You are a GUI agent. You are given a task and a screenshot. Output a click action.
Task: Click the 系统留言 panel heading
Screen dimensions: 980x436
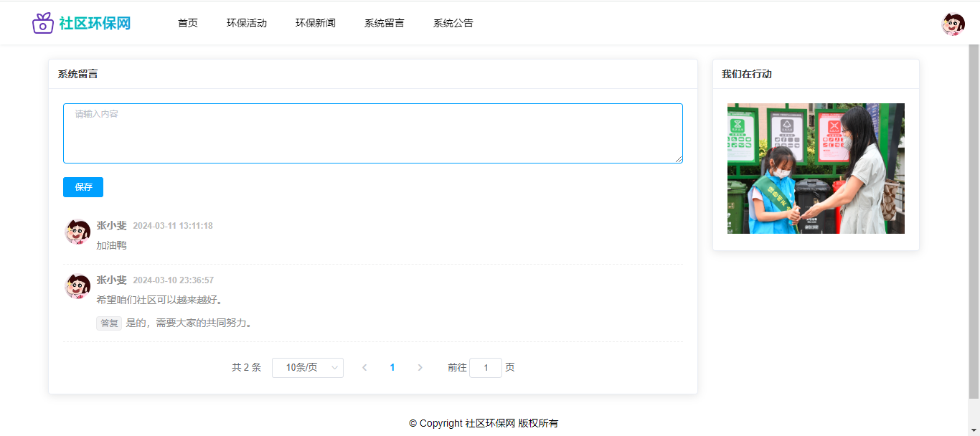pyautogui.click(x=78, y=74)
